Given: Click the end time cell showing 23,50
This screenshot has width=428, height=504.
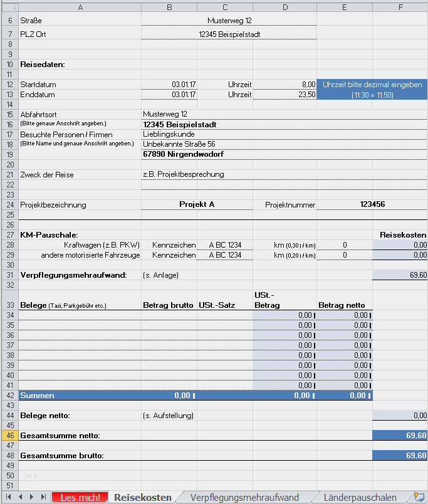Looking at the screenshot, I should pos(285,95).
